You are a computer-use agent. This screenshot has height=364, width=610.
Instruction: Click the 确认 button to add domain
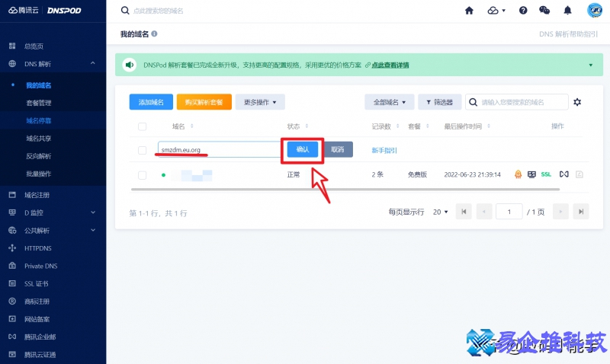(x=303, y=149)
